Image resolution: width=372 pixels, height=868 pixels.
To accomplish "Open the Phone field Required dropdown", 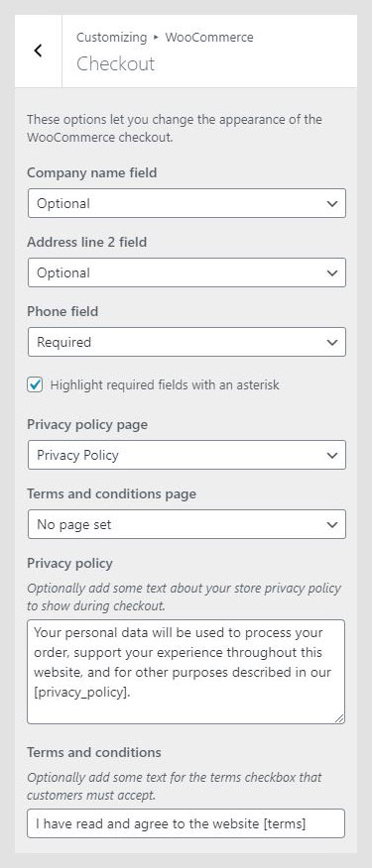I will pos(186,342).
